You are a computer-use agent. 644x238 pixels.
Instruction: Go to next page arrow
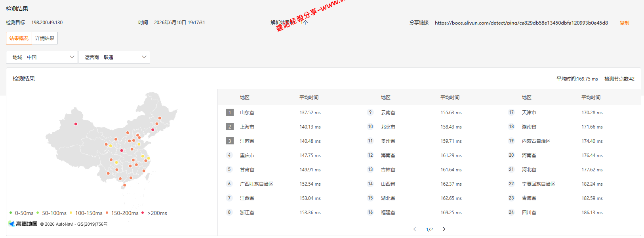pyautogui.click(x=444, y=229)
